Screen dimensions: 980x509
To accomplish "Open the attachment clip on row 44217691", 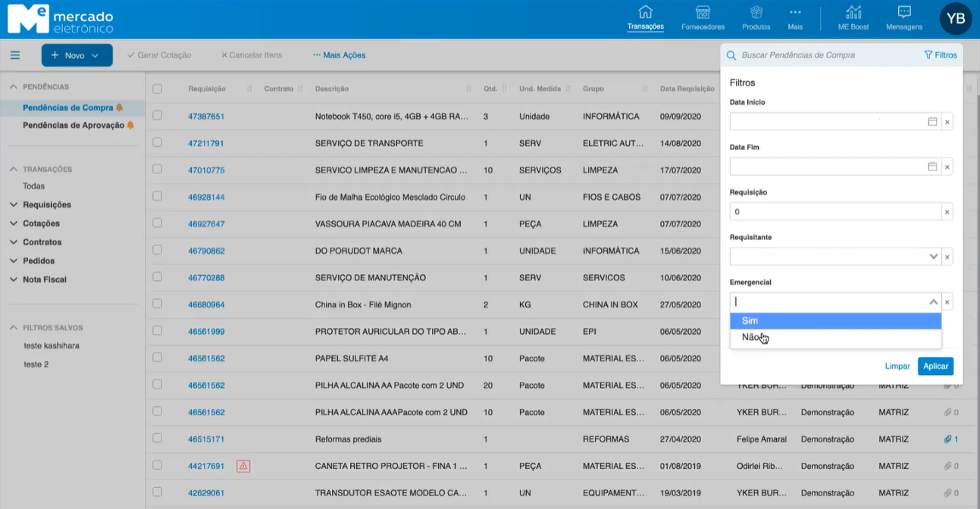I will point(947,467).
